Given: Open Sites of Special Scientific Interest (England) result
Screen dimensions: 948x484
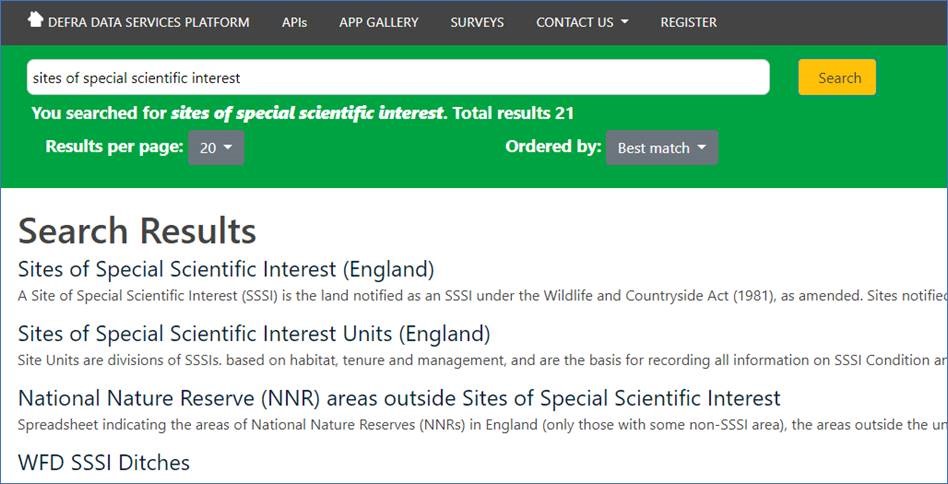Looking at the screenshot, I should tap(226, 269).
